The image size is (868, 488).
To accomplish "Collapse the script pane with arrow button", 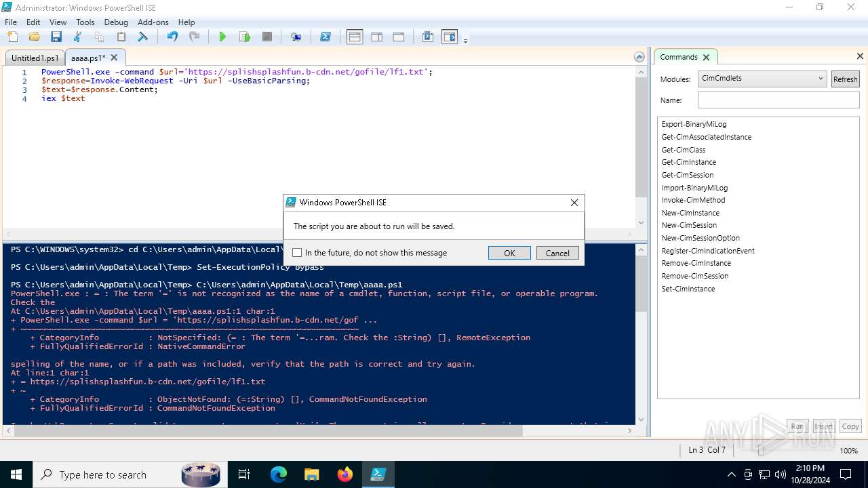I will [639, 58].
